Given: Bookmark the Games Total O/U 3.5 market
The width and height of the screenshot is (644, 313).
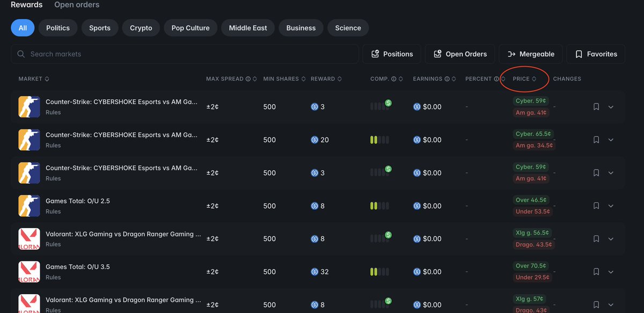Looking at the screenshot, I should click(x=596, y=272).
